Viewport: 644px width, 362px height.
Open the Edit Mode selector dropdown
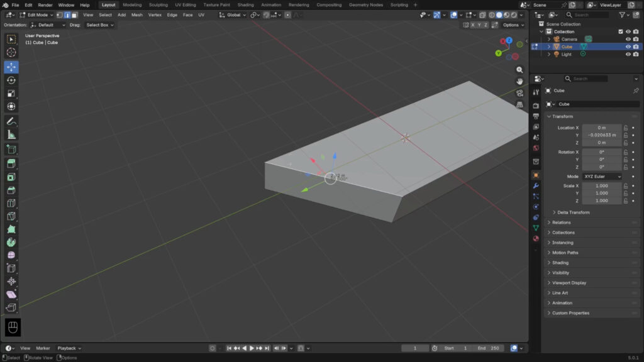pyautogui.click(x=37, y=14)
